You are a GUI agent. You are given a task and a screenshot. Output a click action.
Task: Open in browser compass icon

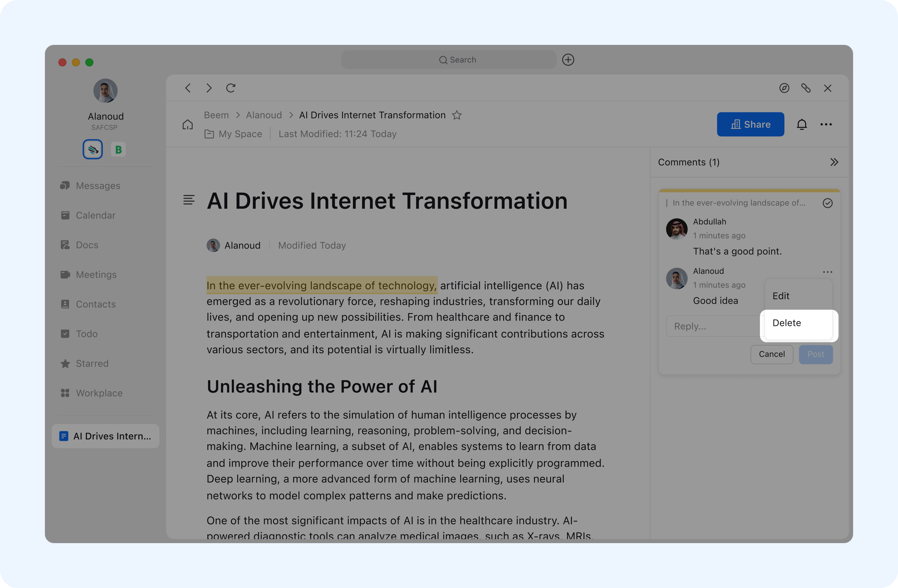pyautogui.click(x=784, y=88)
